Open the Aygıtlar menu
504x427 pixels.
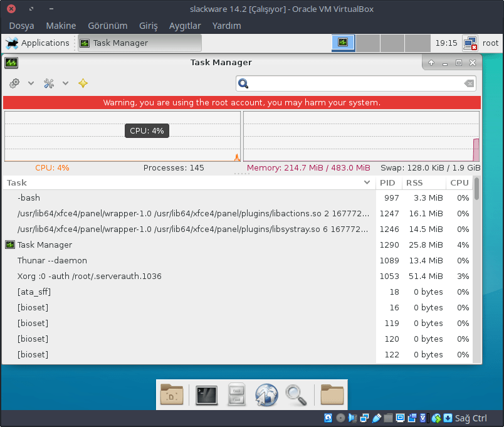coord(185,26)
